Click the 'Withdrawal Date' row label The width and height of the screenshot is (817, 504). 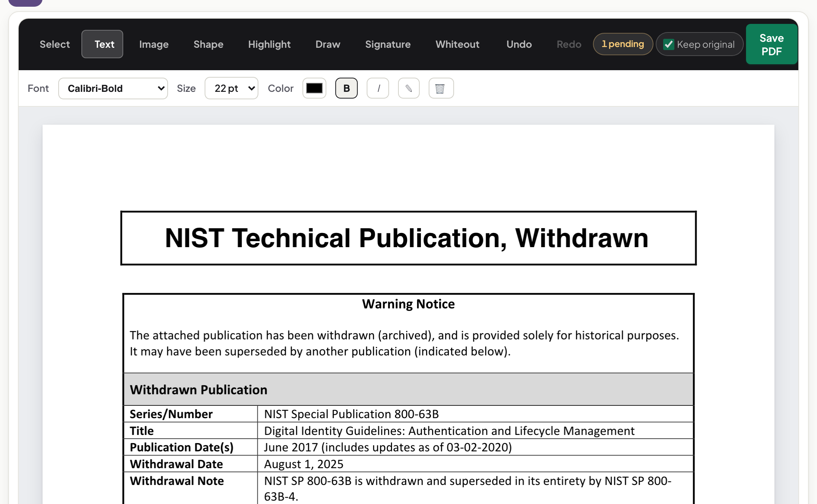coord(176,464)
